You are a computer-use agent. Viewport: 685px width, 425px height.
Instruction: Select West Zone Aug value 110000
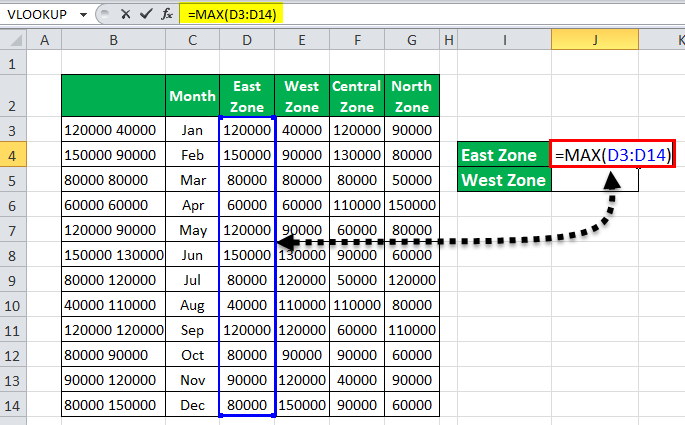pos(302,305)
